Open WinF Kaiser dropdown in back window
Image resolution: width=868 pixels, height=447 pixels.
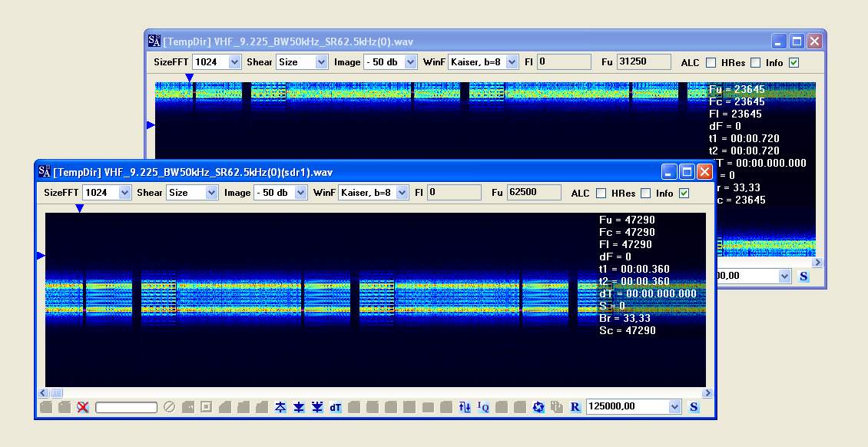click(512, 62)
